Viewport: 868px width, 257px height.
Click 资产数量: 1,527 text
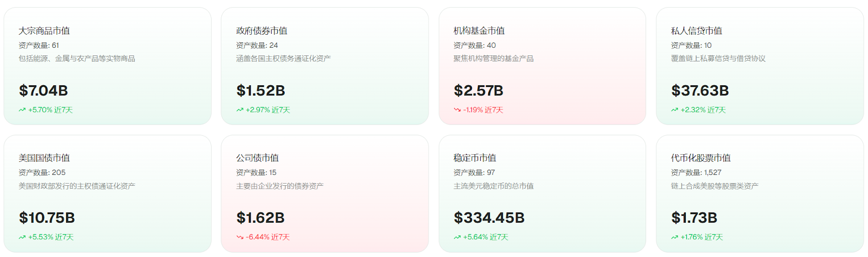click(x=696, y=172)
